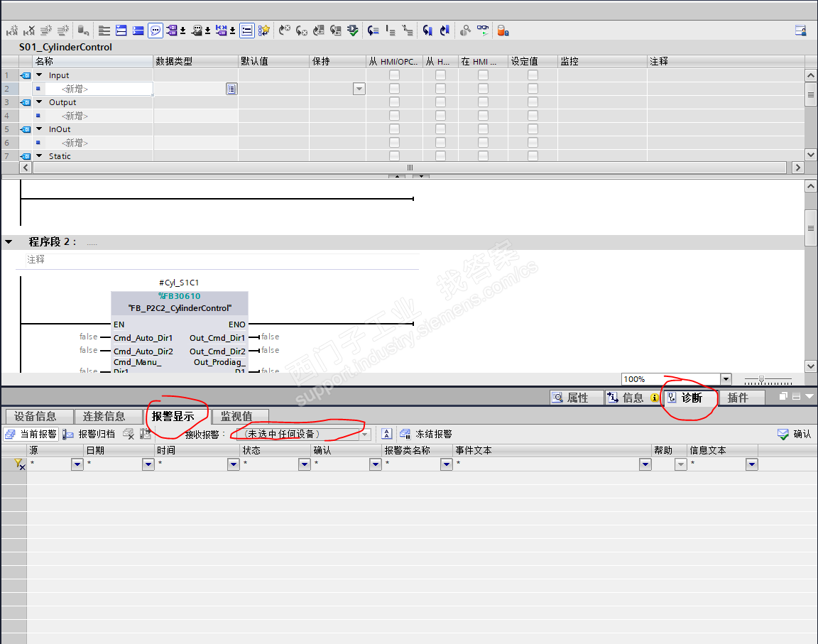Viewport: 818px width, 644px height.
Task: Click the code editor vertical scrollbar thumb
Action: pyautogui.click(x=810, y=228)
